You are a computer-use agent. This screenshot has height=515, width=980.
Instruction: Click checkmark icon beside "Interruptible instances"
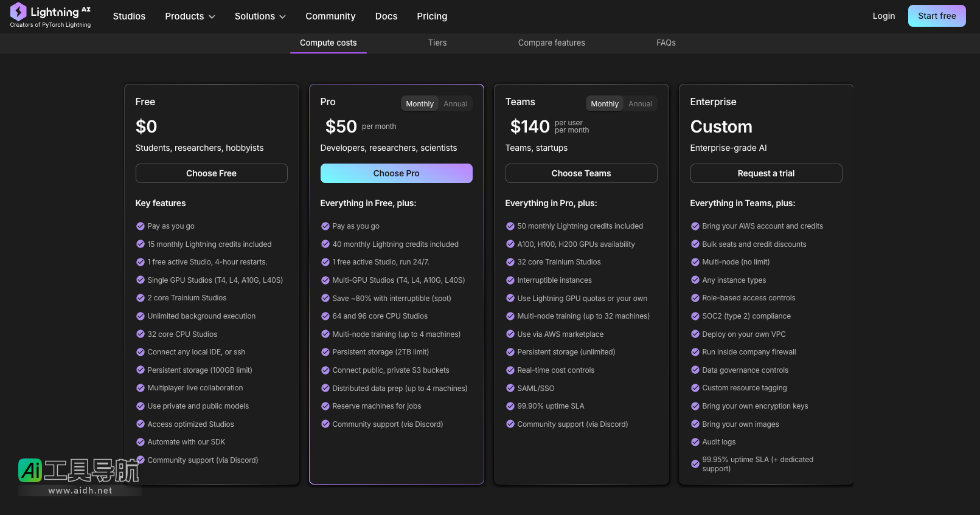pyautogui.click(x=510, y=280)
